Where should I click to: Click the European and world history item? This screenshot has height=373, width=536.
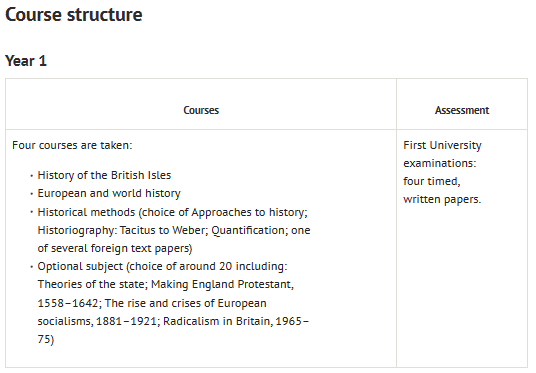coord(109,194)
